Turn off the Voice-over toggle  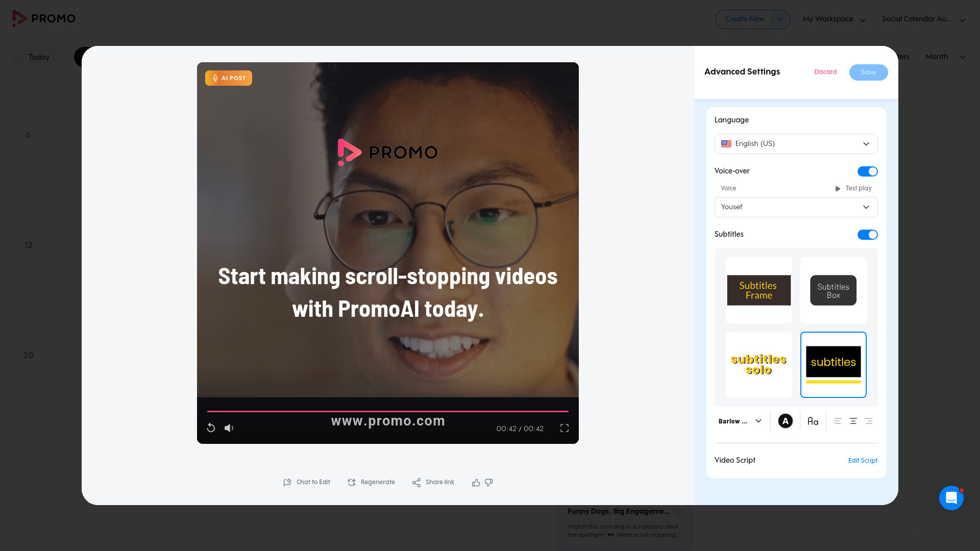867,171
